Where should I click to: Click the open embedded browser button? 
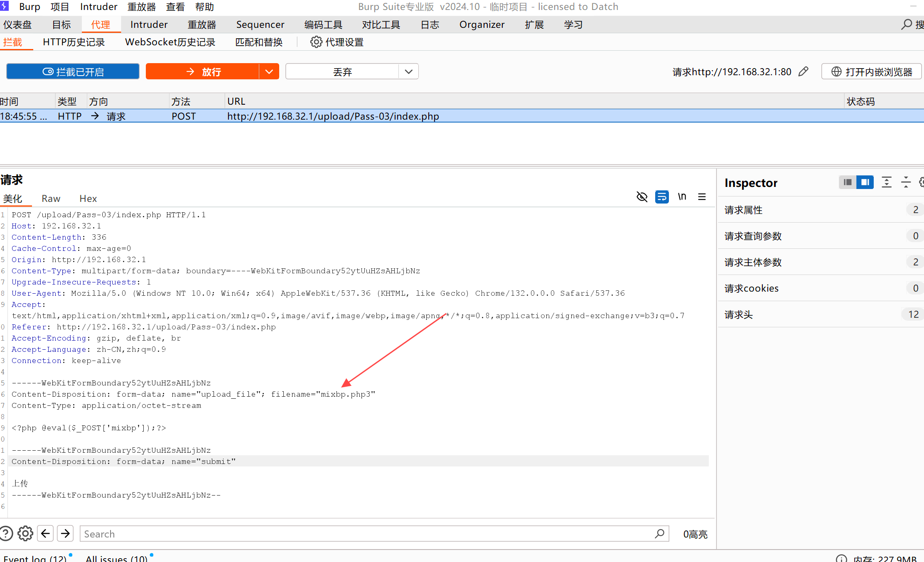click(x=871, y=71)
